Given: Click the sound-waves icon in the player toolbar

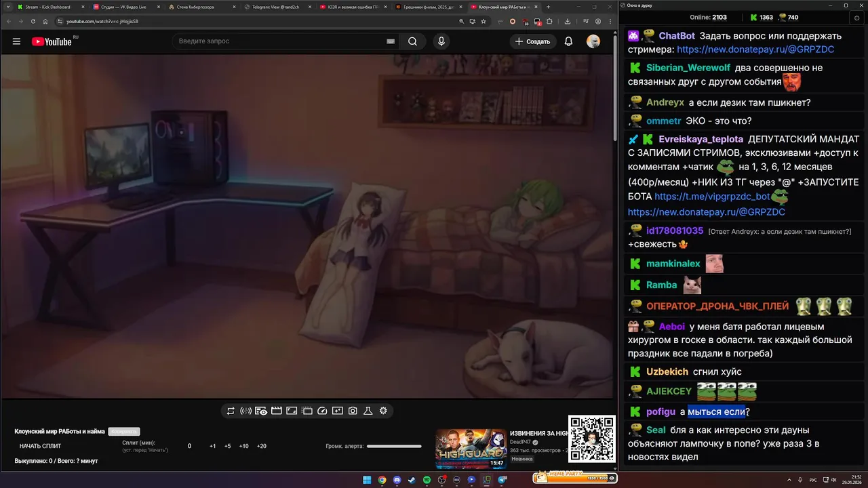Looking at the screenshot, I should click(x=245, y=411).
